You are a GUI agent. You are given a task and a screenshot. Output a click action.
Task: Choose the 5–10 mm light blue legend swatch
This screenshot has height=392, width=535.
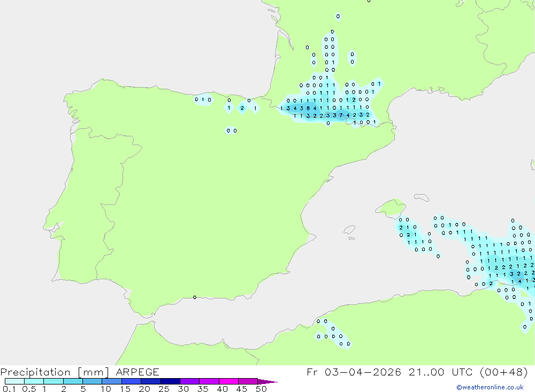93,381
